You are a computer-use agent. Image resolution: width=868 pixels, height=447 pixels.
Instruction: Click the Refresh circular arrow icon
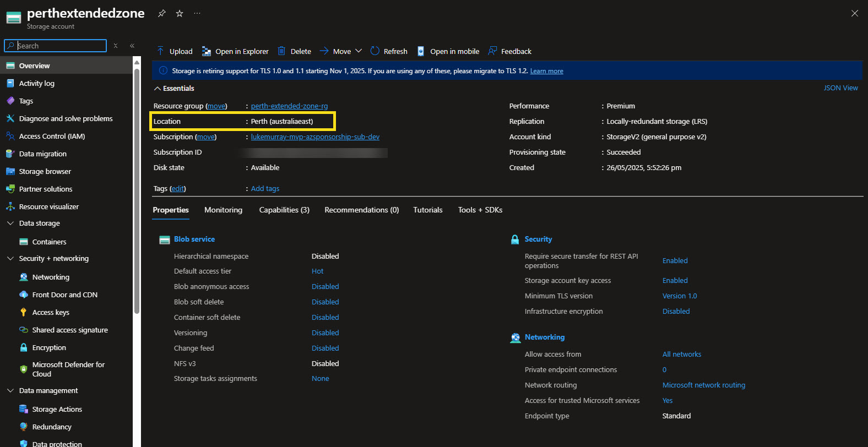click(x=375, y=51)
